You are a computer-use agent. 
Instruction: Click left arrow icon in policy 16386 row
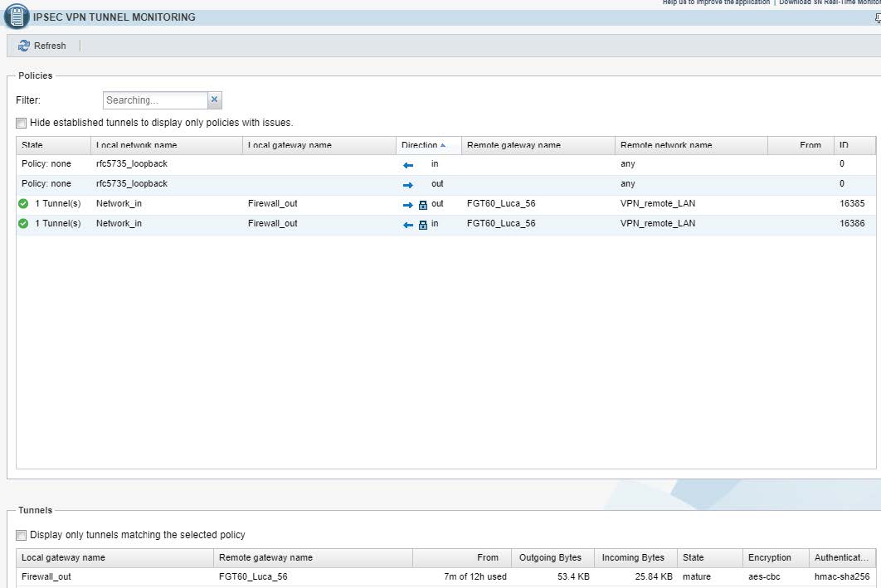408,226
